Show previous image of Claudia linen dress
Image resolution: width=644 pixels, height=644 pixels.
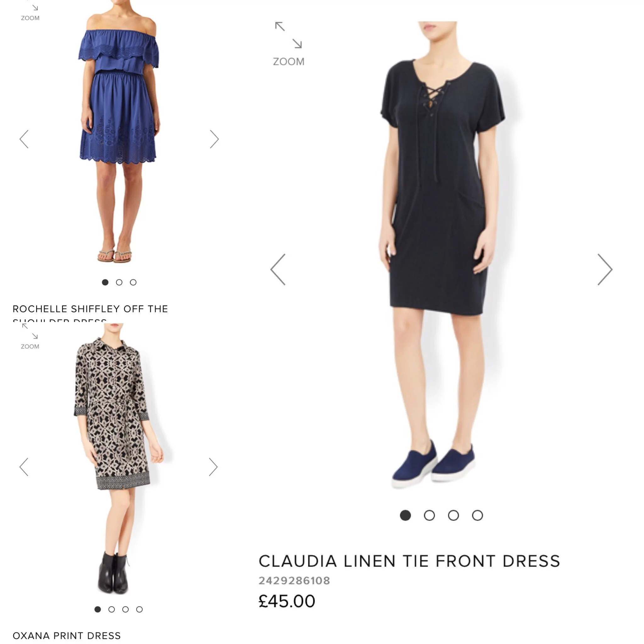[x=278, y=269]
